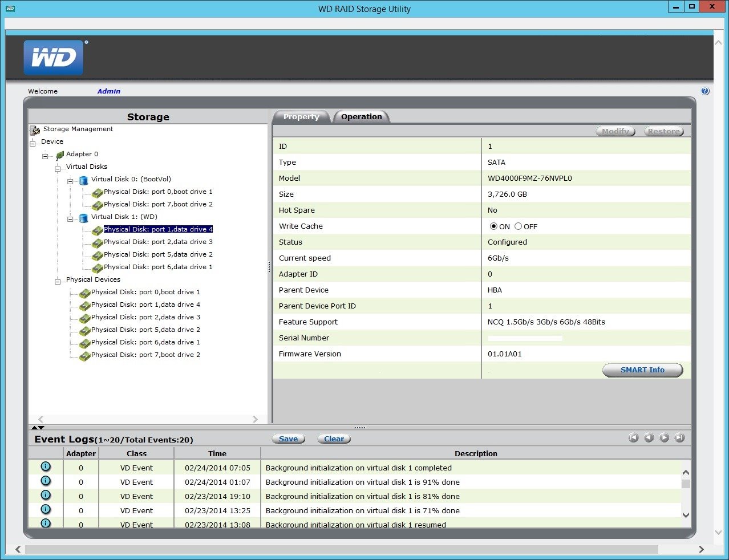Click the Admin user link
This screenshot has width=729, height=560.
108,91
